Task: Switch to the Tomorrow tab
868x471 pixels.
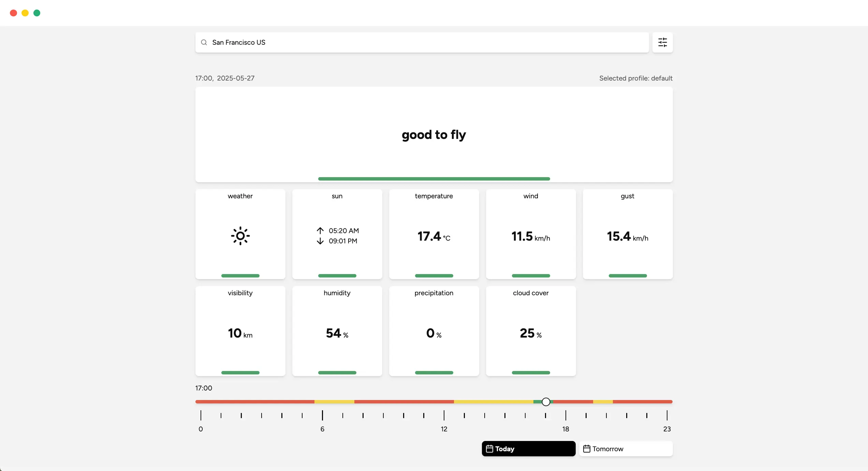Action: click(626, 448)
